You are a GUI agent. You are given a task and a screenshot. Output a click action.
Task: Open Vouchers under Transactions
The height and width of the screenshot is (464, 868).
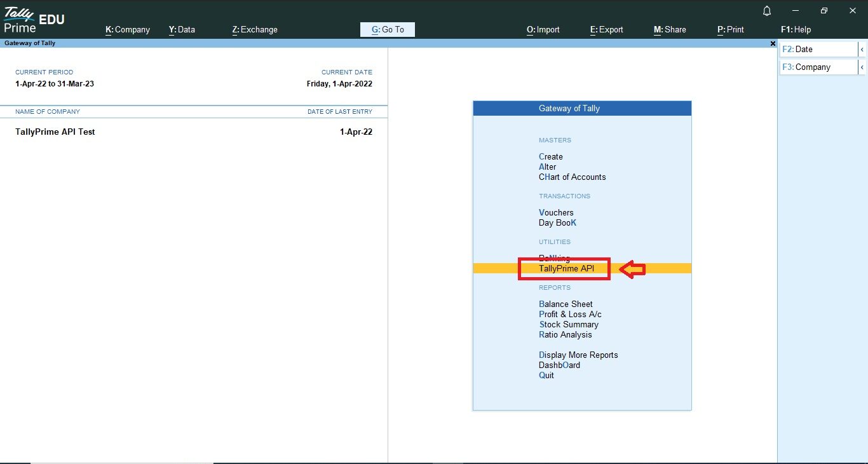(556, 212)
